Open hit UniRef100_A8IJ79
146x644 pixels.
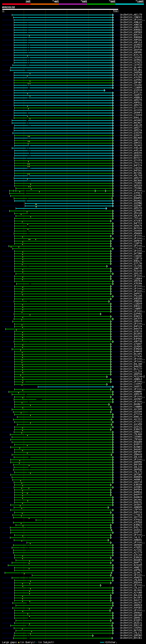(131, 15)
